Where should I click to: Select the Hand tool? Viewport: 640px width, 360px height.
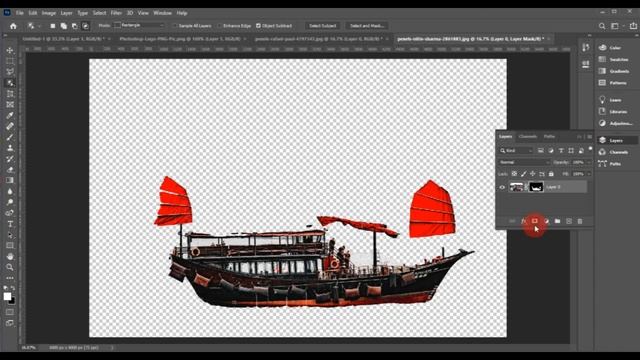coord(10,256)
